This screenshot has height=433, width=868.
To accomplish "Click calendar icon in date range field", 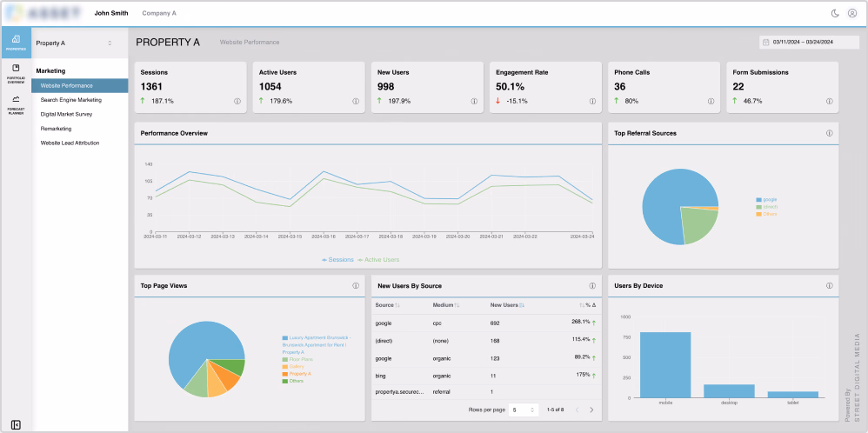I will (x=766, y=42).
